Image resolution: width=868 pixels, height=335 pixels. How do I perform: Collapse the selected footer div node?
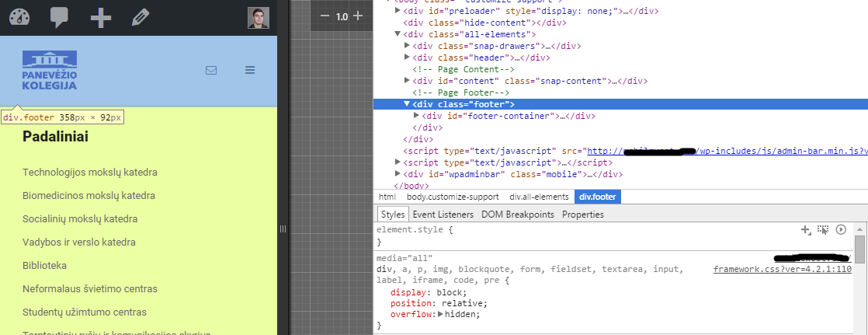pyautogui.click(x=407, y=103)
